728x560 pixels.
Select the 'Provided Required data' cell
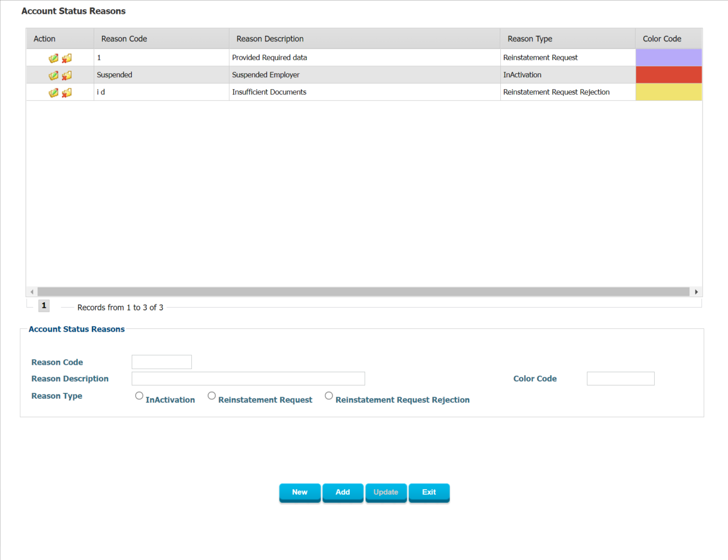[365, 57]
